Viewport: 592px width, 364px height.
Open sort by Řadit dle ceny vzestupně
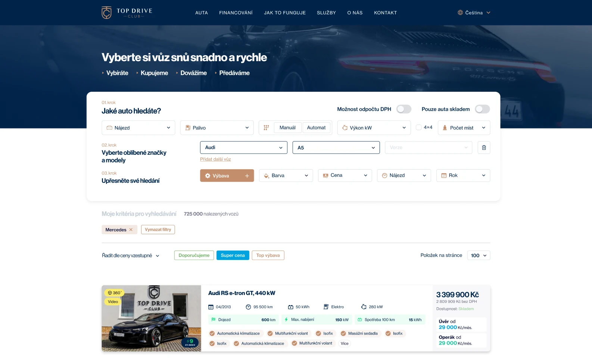coord(131,255)
